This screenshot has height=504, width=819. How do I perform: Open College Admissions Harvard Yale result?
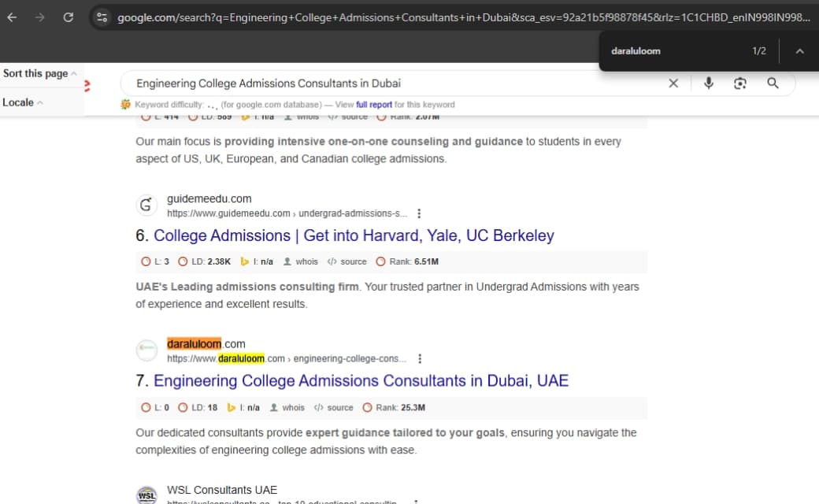click(354, 235)
